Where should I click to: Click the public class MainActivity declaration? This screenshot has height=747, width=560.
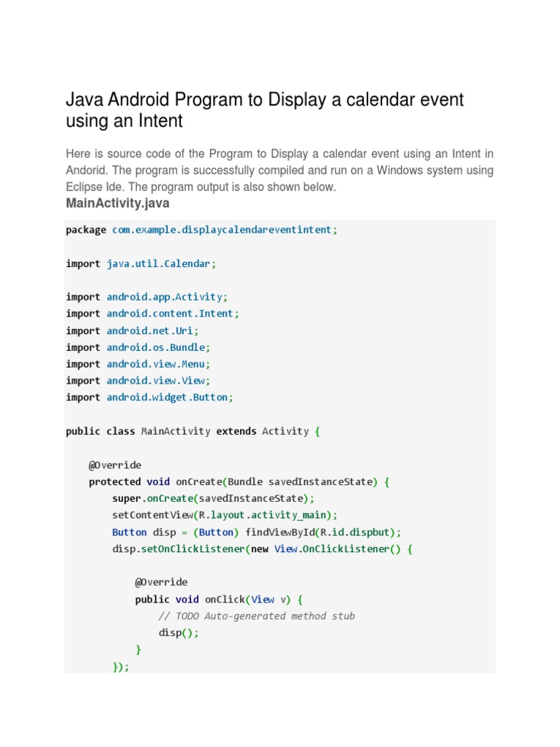coord(192,431)
